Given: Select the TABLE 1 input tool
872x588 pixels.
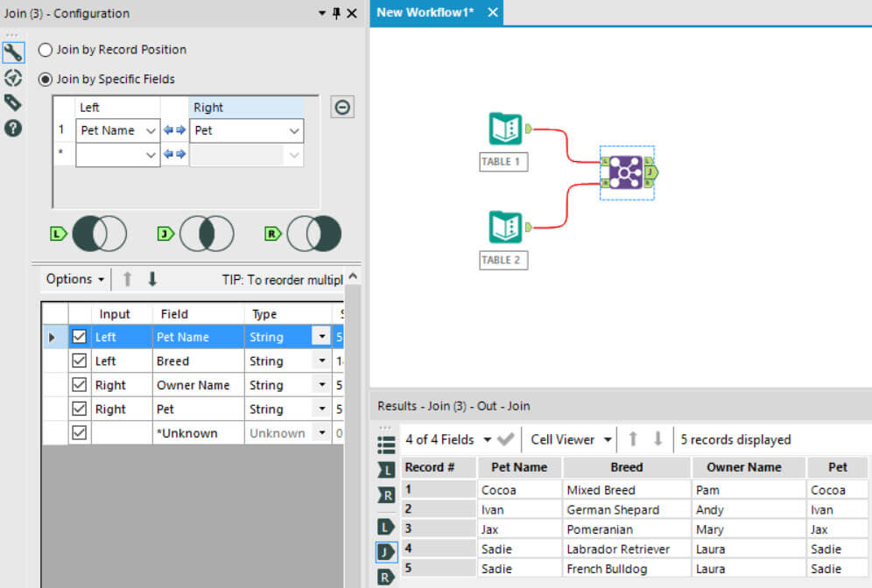Looking at the screenshot, I should (x=504, y=129).
